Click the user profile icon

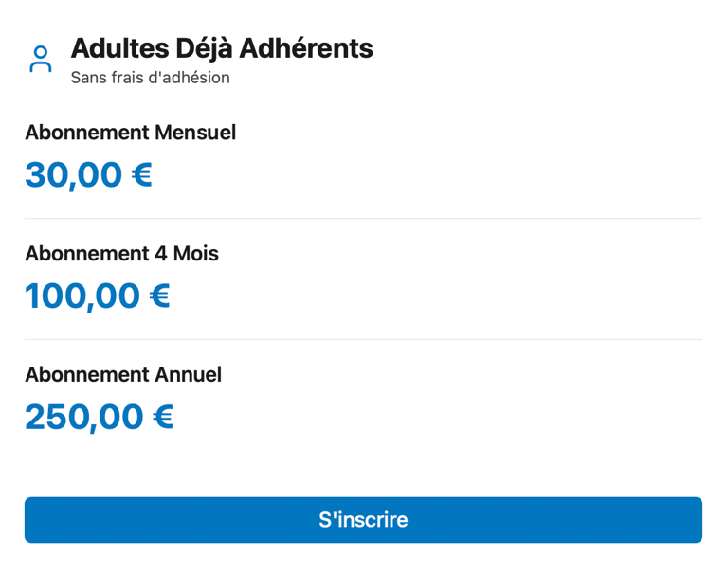[x=41, y=59]
